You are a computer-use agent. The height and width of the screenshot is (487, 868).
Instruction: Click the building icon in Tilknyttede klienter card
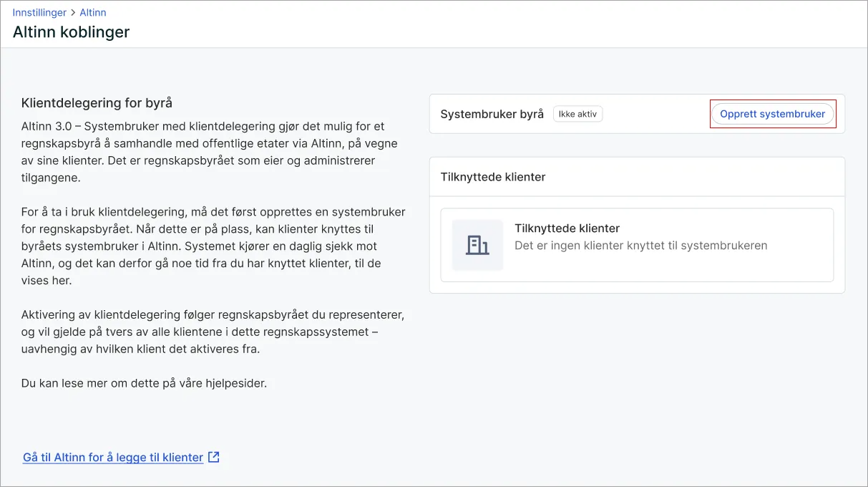[x=477, y=245]
